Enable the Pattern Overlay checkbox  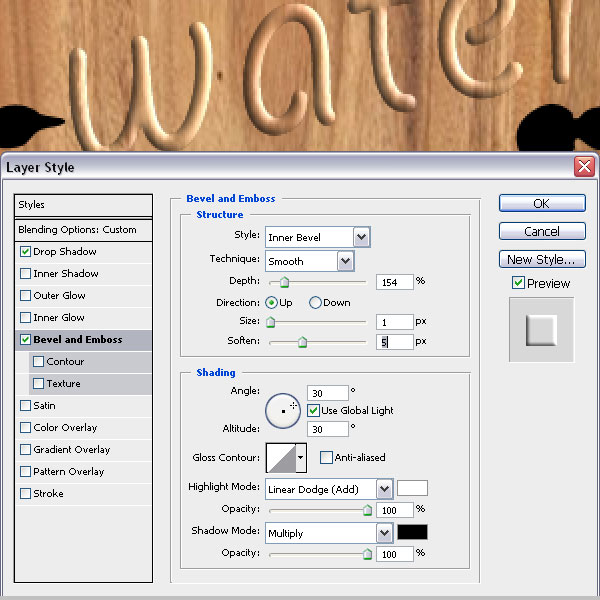25,471
